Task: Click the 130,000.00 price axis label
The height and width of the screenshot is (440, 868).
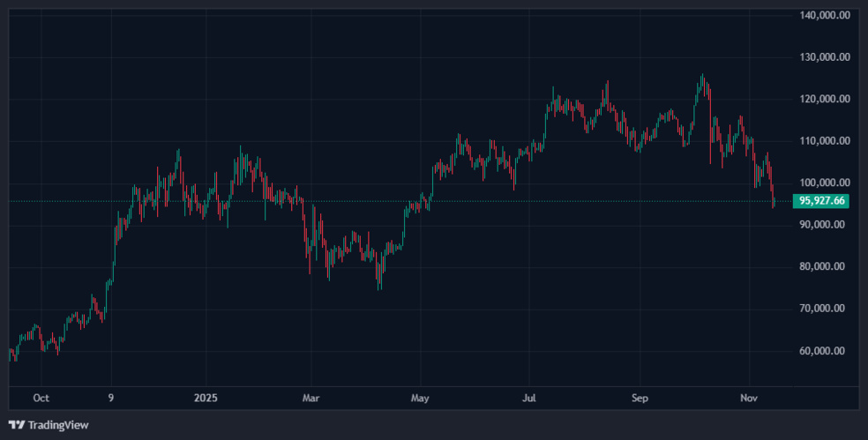Action: click(825, 57)
